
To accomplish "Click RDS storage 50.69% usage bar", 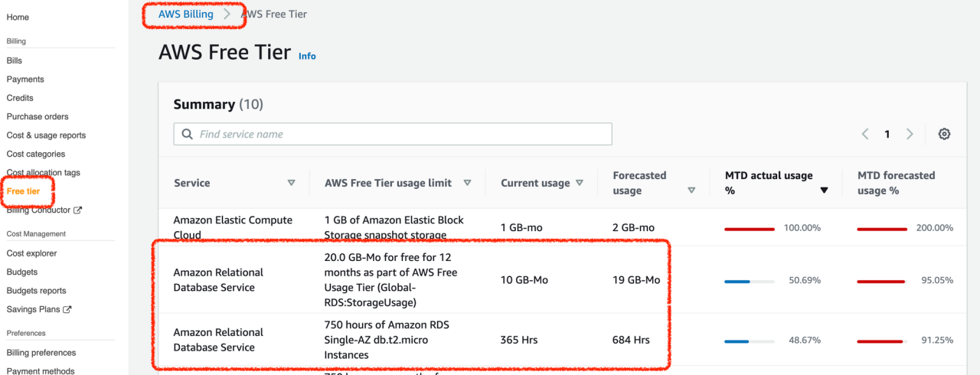I will click(749, 281).
